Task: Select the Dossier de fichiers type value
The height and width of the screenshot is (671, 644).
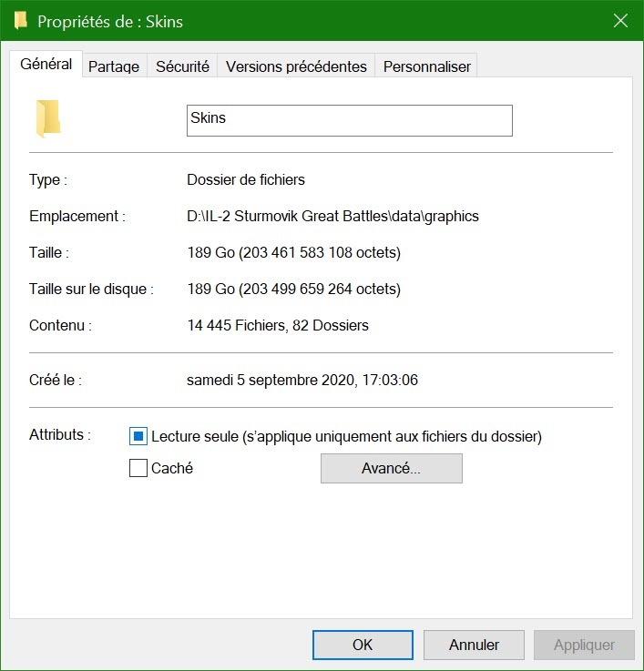Action: 246,179
